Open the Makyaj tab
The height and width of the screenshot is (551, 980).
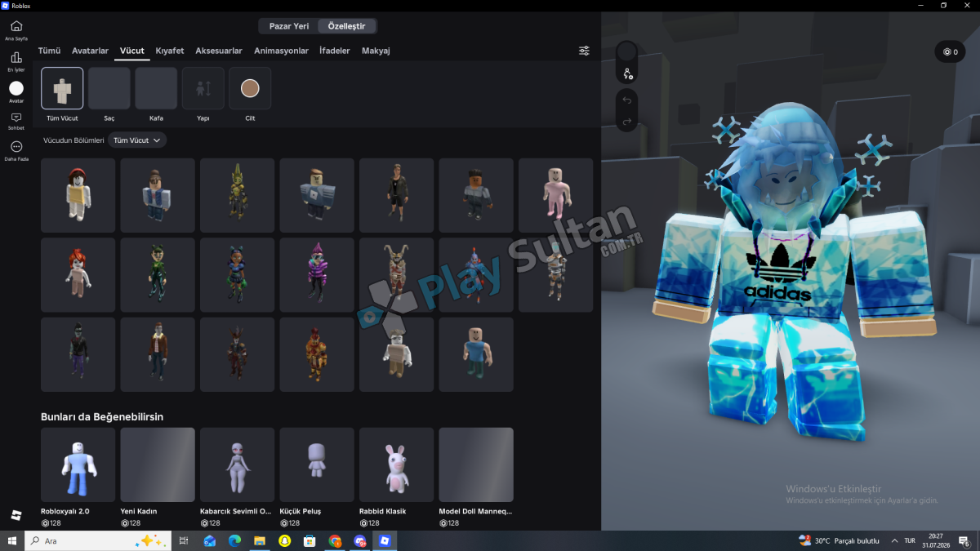pyautogui.click(x=376, y=51)
